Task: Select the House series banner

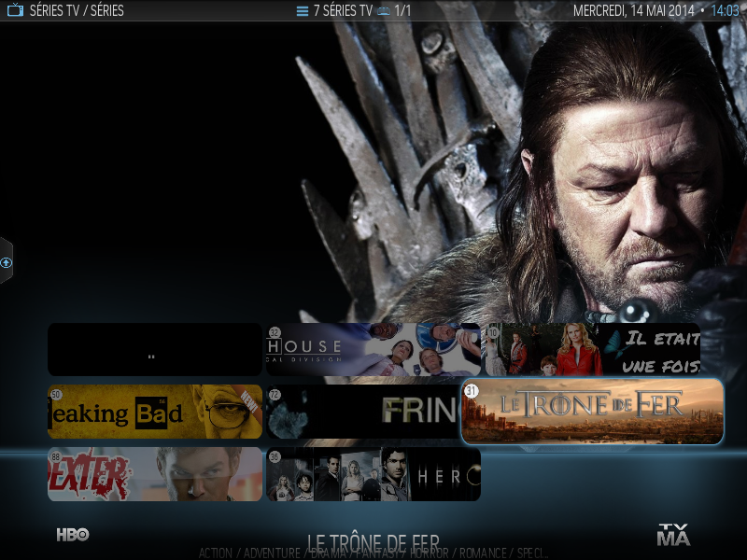Action: pos(373,349)
